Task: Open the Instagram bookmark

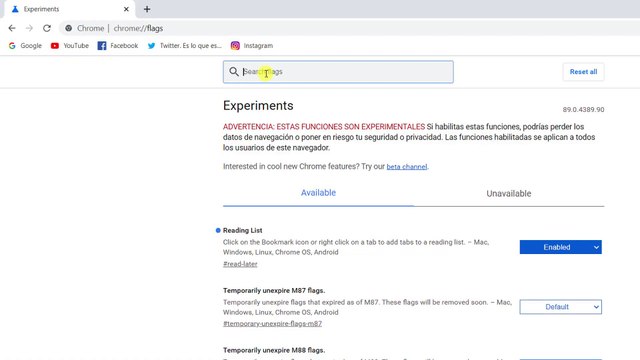Action: click(252, 46)
